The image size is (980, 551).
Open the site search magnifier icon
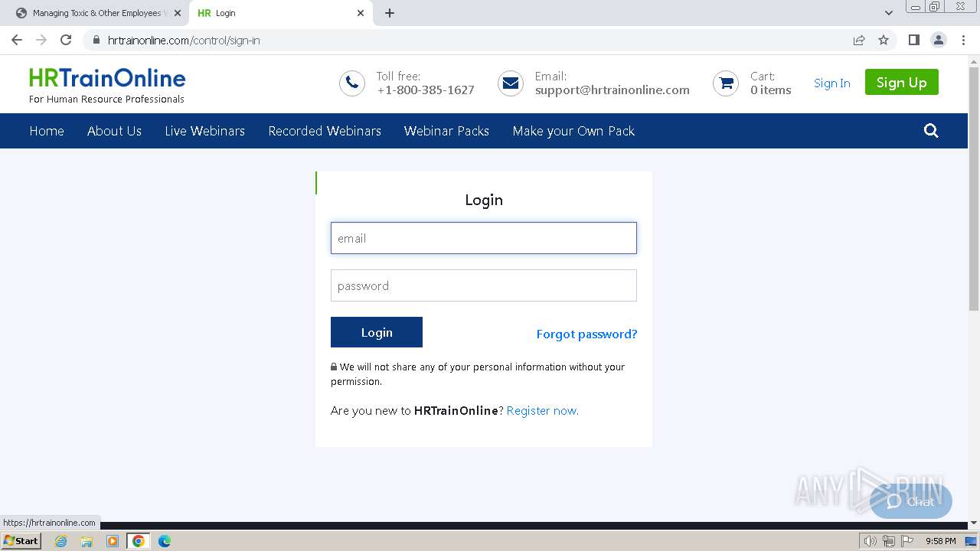(x=931, y=131)
